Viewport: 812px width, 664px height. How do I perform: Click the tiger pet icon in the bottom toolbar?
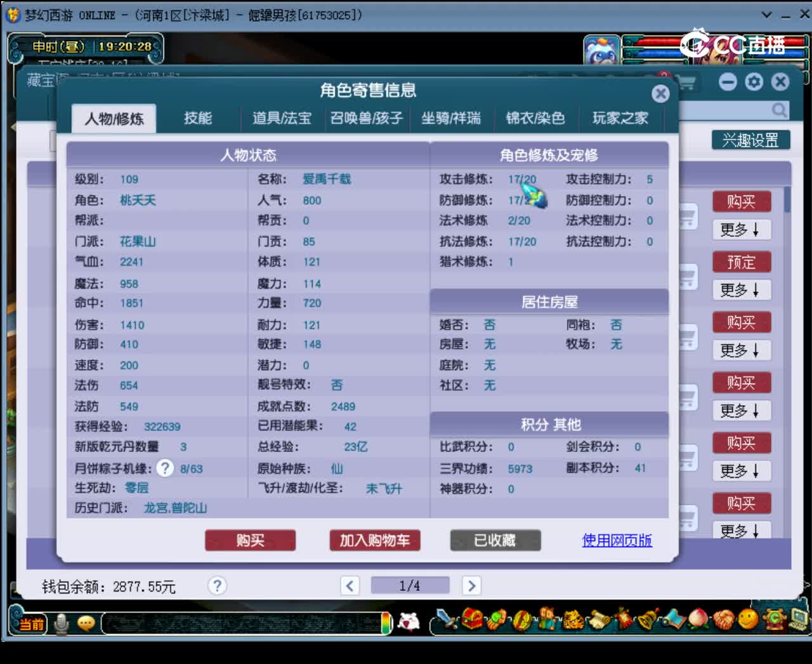click(x=573, y=620)
